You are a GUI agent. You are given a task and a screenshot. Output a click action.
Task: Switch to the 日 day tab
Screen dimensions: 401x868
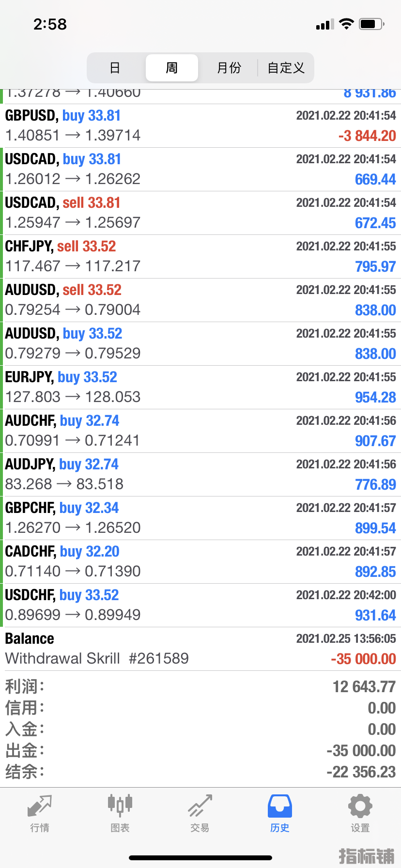pyautogui.click(x=115, y=68)
